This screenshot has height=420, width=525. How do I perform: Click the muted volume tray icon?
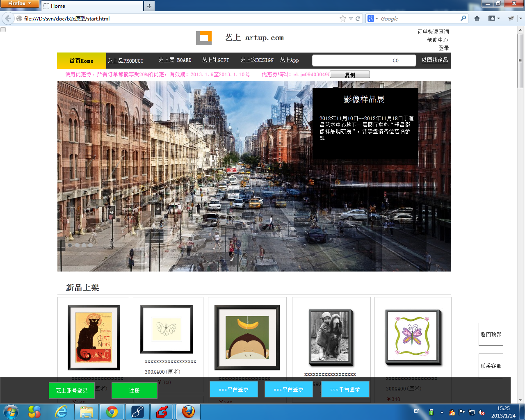pos(482,412)
